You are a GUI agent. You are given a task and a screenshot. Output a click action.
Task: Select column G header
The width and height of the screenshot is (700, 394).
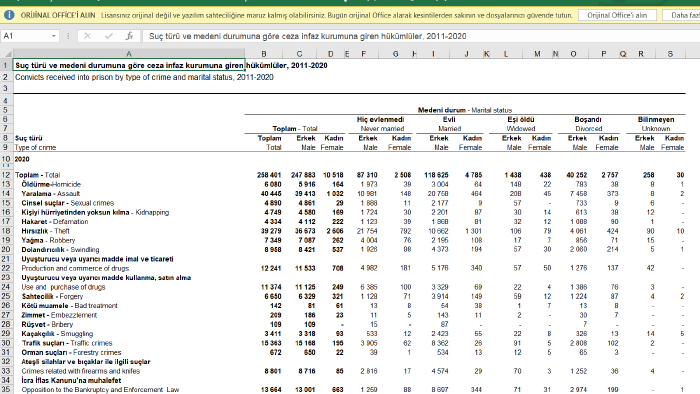[396, 54]
